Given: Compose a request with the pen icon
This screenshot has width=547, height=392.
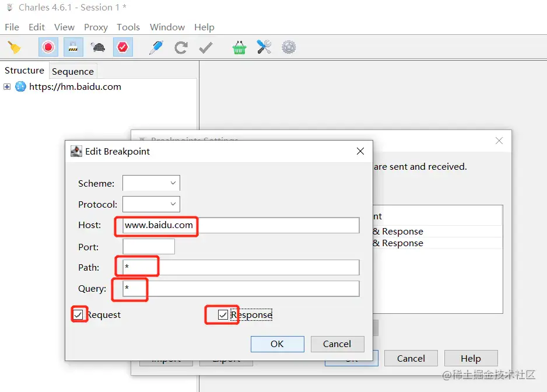Looking at the screenshot, I should click(156, 47).
